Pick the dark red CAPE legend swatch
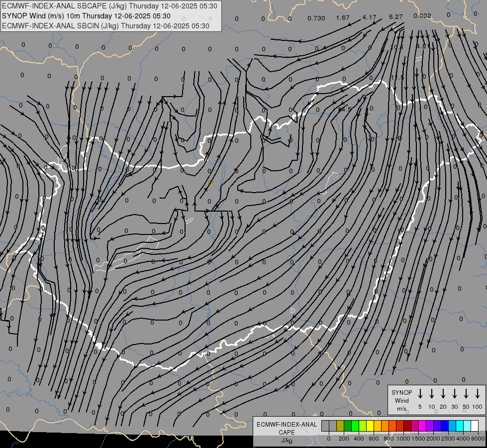Screen dimensions: 487x448 [407, 426]
